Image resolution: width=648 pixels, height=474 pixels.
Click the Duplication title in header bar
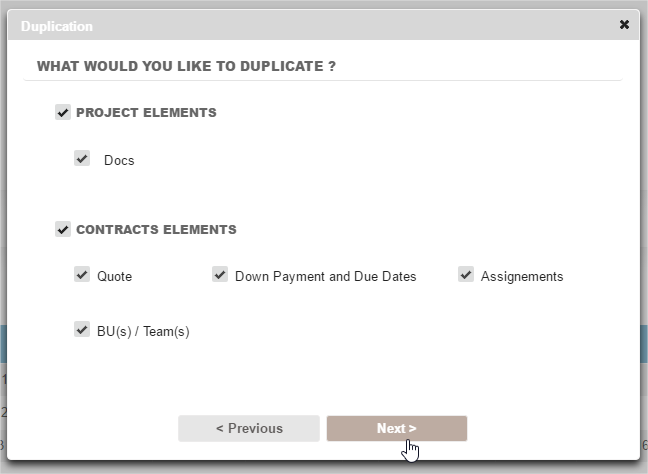tap(57, 26)
